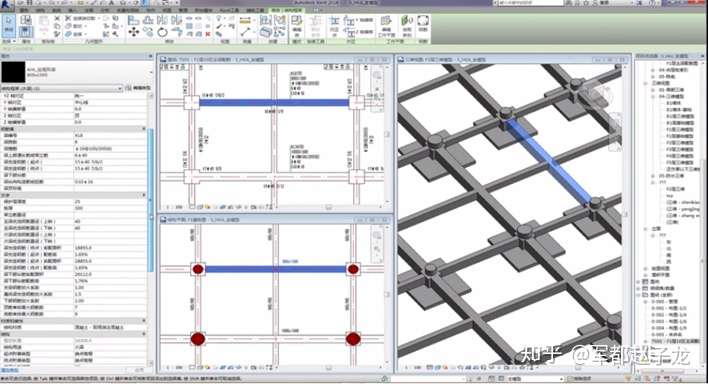The height and width of the screenshot is (384, 708).
Task: Open the Revit application menu button
Action: click(x=5, y=5)
